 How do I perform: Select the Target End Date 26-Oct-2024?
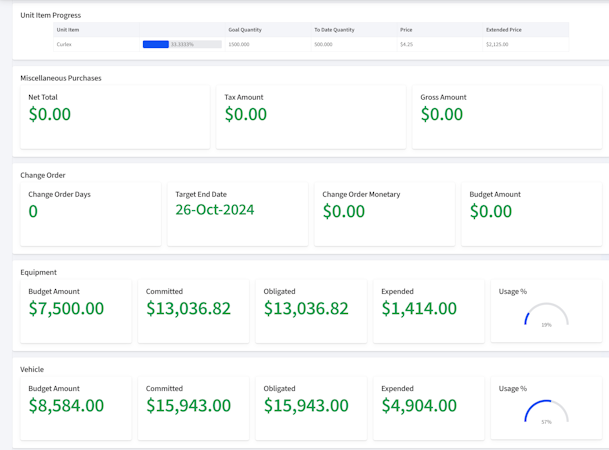pyautogui.click(x=215, y=210)
